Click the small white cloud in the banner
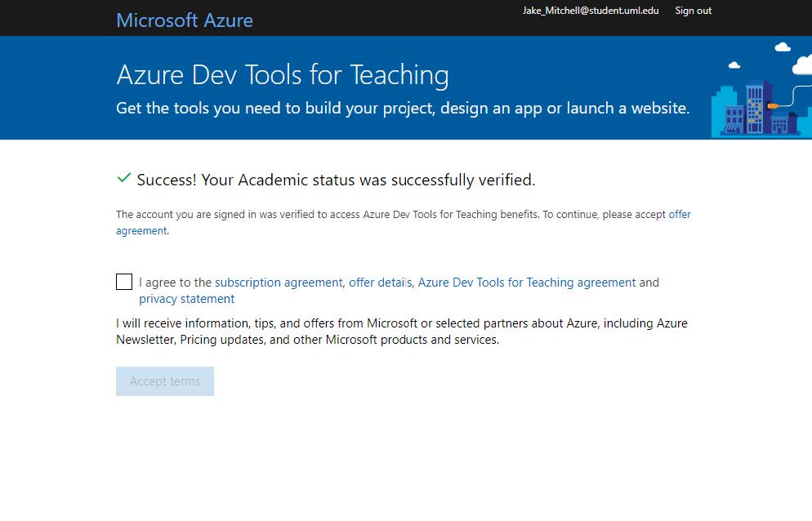812x521 pixels. (734, 65)
